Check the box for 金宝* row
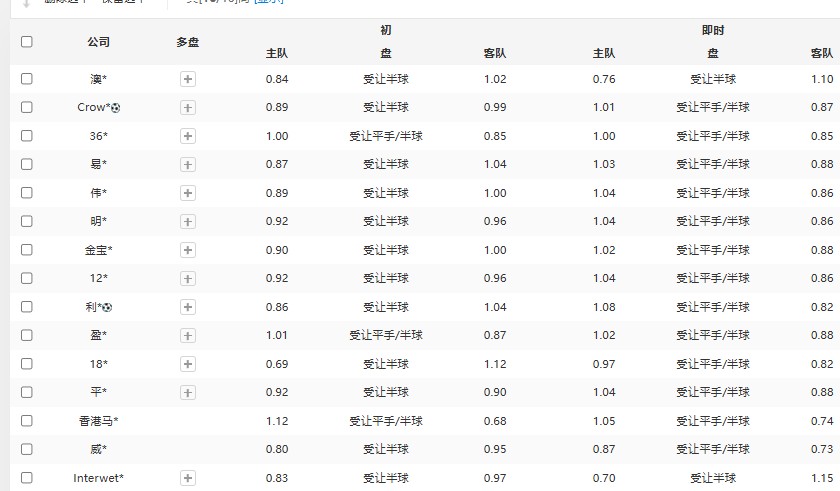This screenshot has width=840, height=491. 26,250
